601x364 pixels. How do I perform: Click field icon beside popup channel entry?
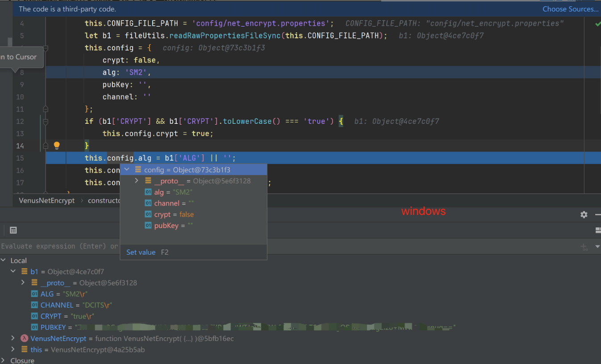click(x=148, y=203)
